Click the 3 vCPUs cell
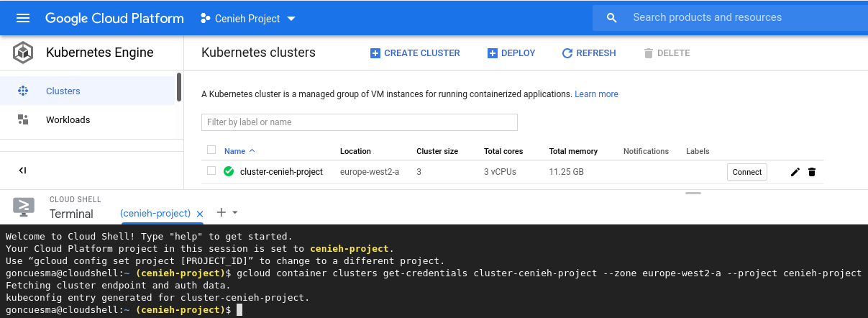868x318 pixels. 500,172
